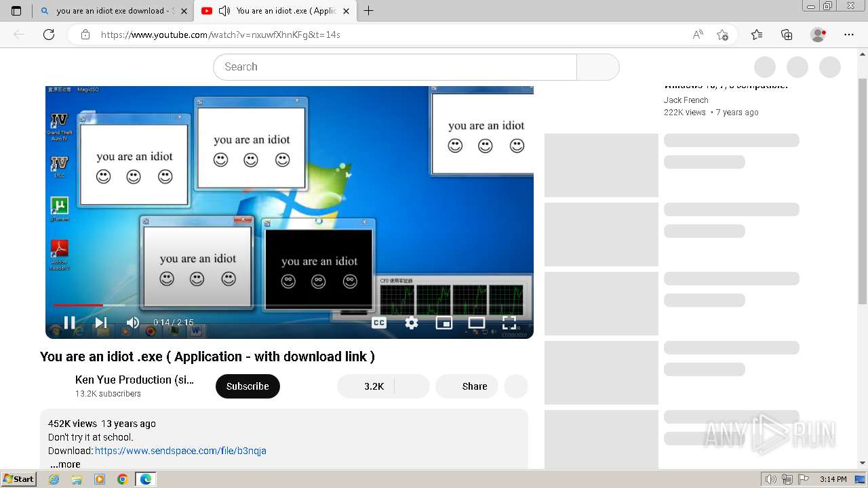View site information lock icon
Screen dimensions: 868x488
point(85,35)
